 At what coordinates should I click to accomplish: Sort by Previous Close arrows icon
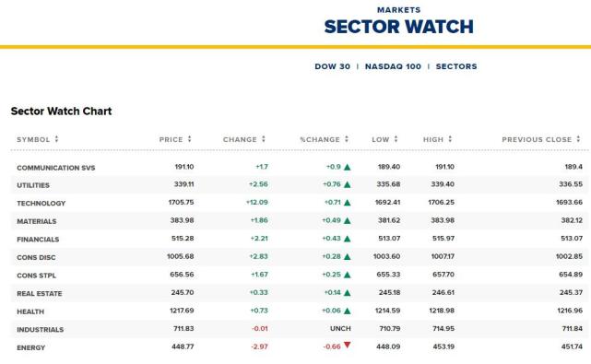pyautogui.click(x=578, y=139)
